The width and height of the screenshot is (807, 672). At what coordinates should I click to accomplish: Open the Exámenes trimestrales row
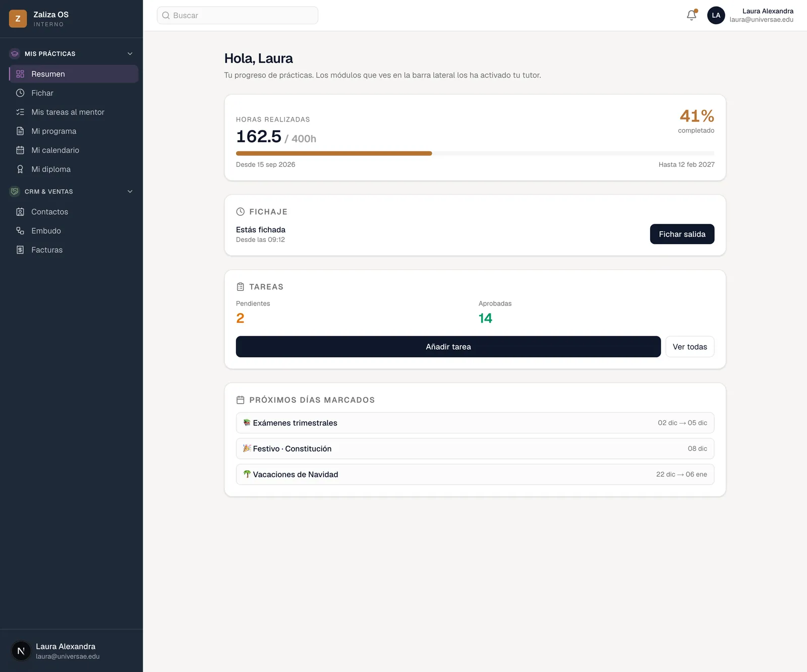coord(475,423)
